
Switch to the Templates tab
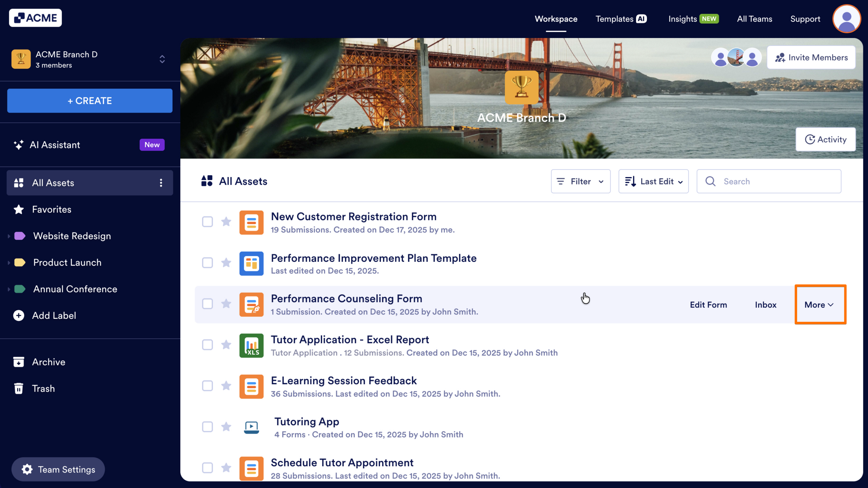click(x=614, y=19)
